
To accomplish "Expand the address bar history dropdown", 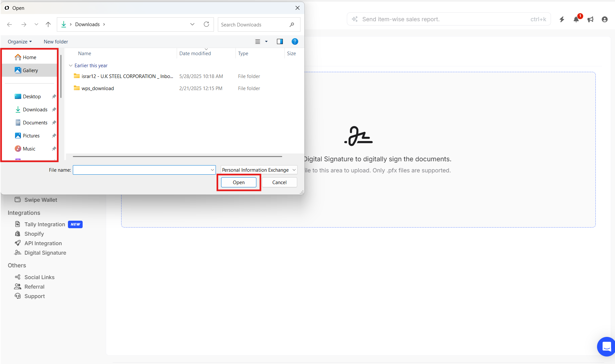I will [192, 24].
